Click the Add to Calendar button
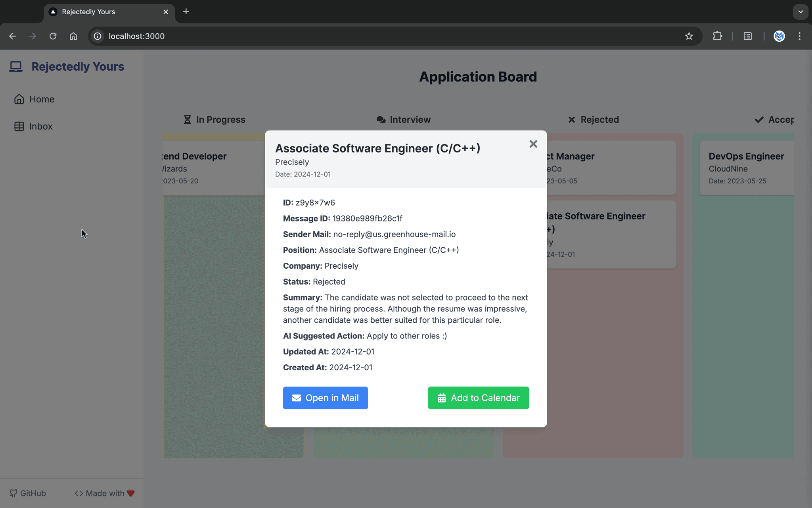Viewport: 812px width, 508px height. coord(478,398)
